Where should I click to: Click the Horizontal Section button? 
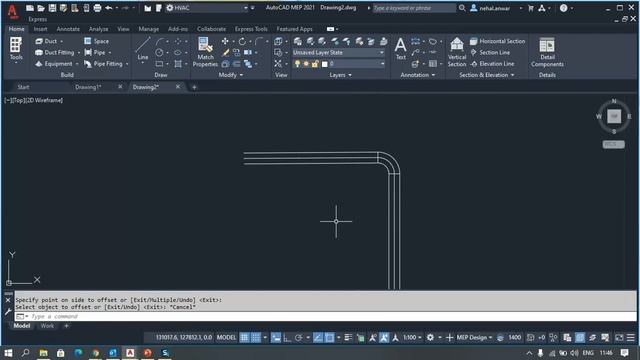pyautogui.click(x=497, y=41)
